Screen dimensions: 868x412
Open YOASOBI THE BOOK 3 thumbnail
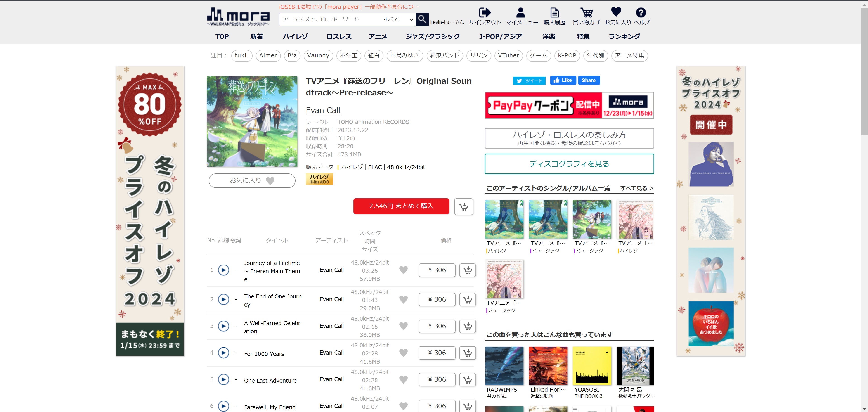point(592,366)
